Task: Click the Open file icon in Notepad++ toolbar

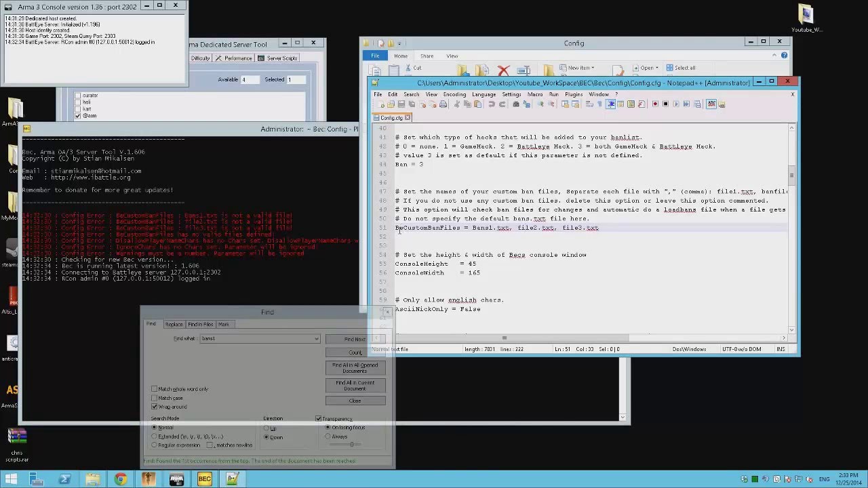Action: [x=391, y=104]
